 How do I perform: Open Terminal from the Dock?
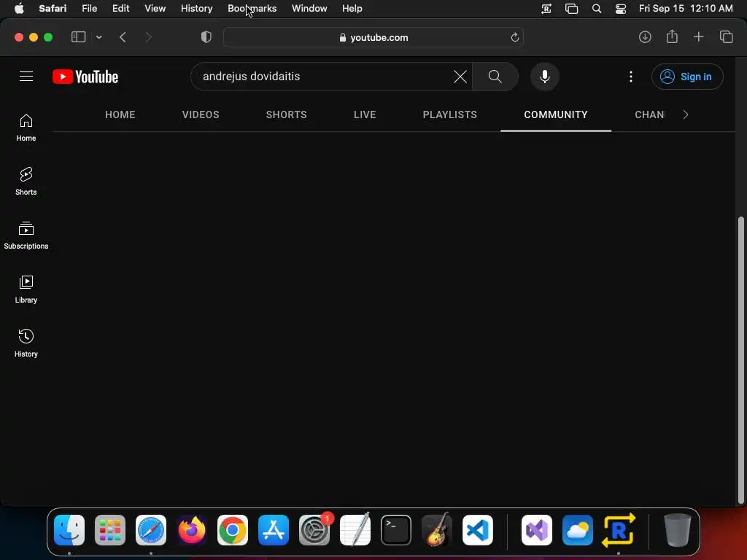[396, 530]
